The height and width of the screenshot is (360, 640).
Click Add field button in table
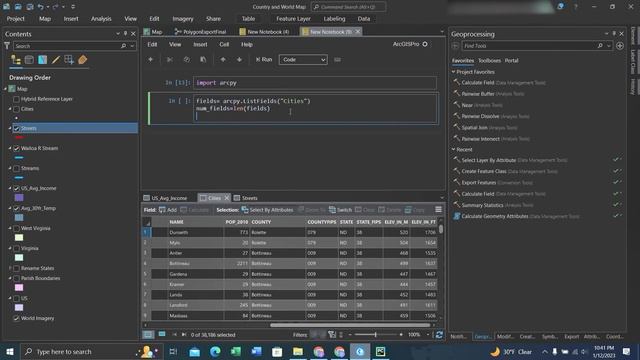click(x=168, y=210)
